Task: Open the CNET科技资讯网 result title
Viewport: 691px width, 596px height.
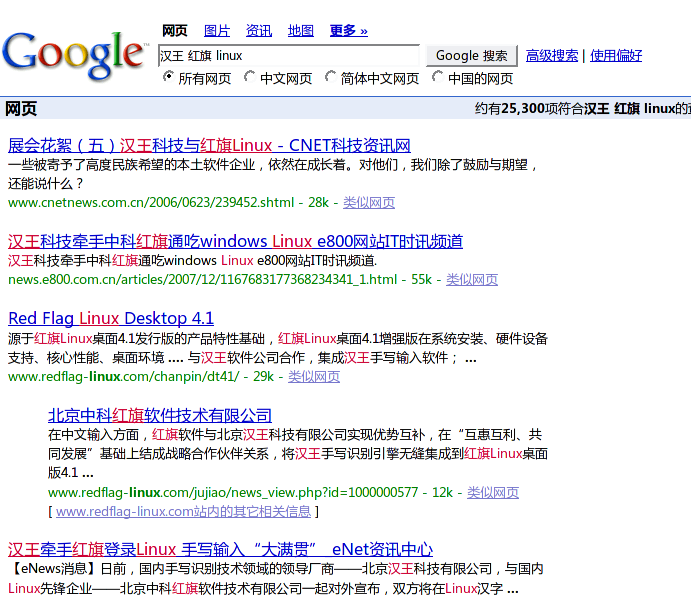Action: click(x=209, y=145)
